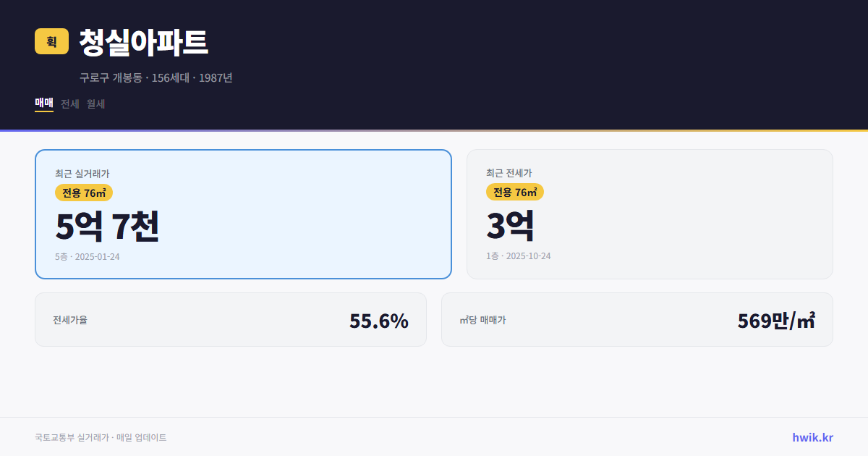This screenshot has height=456, width=868.
Task: Switch to the 전세 tab
Action: coord(70,104)
